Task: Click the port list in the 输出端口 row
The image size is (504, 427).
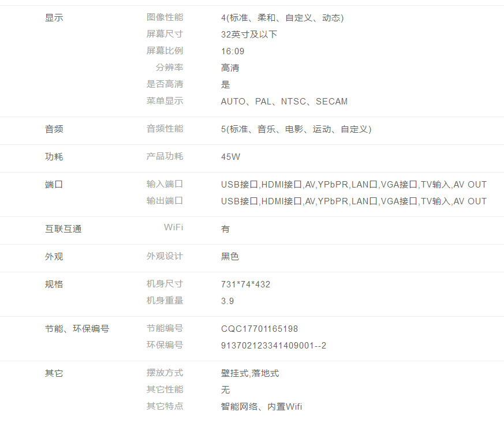Action: (x=353, y=201)
